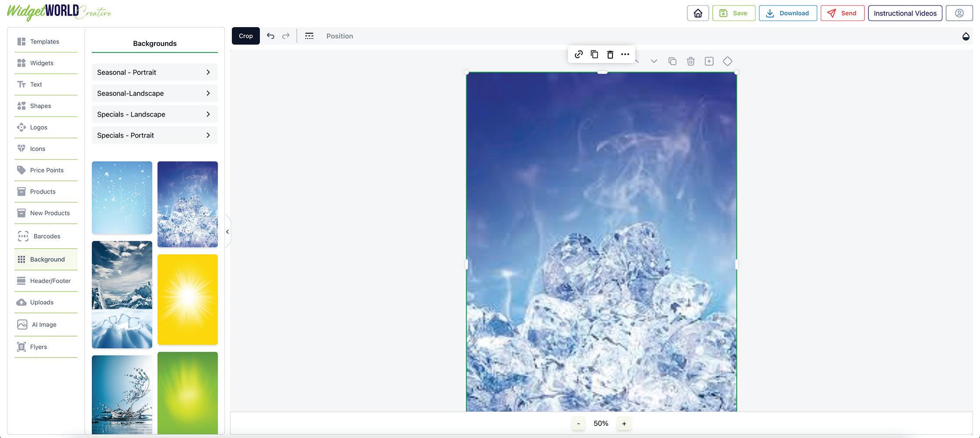This screenshot has width=980, height=438.
Task: Open the Templates sidebar section
Action: point(45,42)
